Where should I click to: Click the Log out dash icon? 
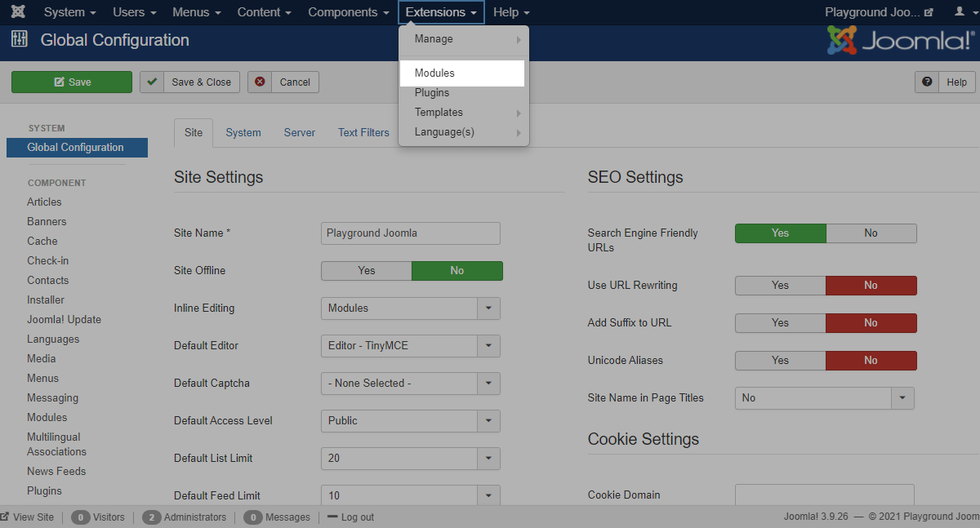coord(332,517)
